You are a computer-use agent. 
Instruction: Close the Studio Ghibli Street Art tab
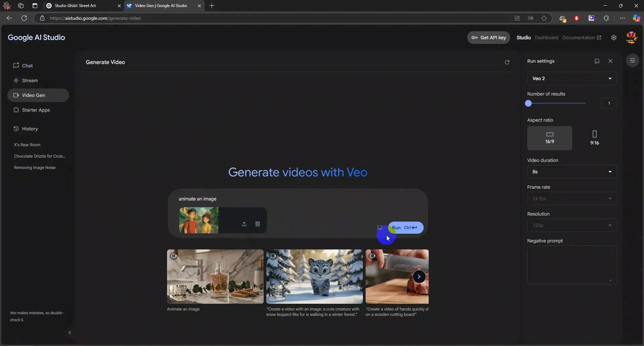point(119,6)
